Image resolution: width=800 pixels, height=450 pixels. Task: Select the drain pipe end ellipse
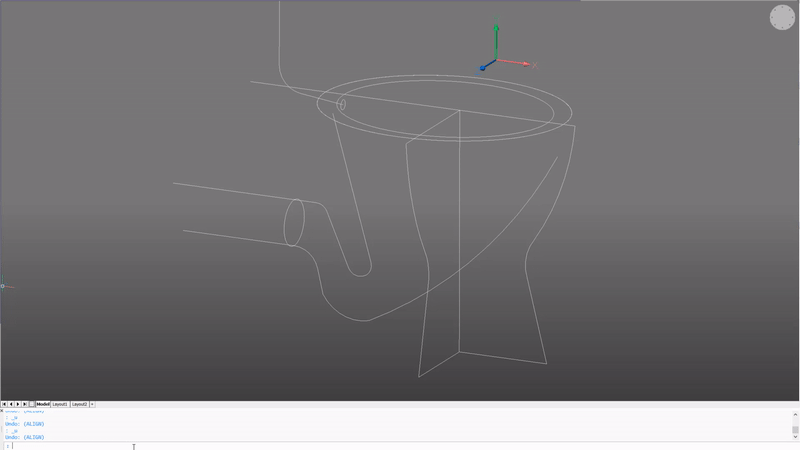[x=294, y=222]
